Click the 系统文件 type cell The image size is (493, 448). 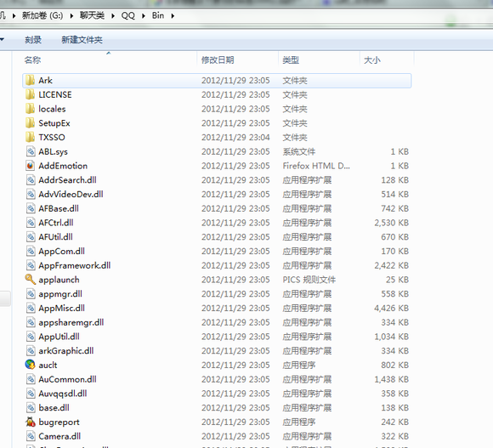298,151
